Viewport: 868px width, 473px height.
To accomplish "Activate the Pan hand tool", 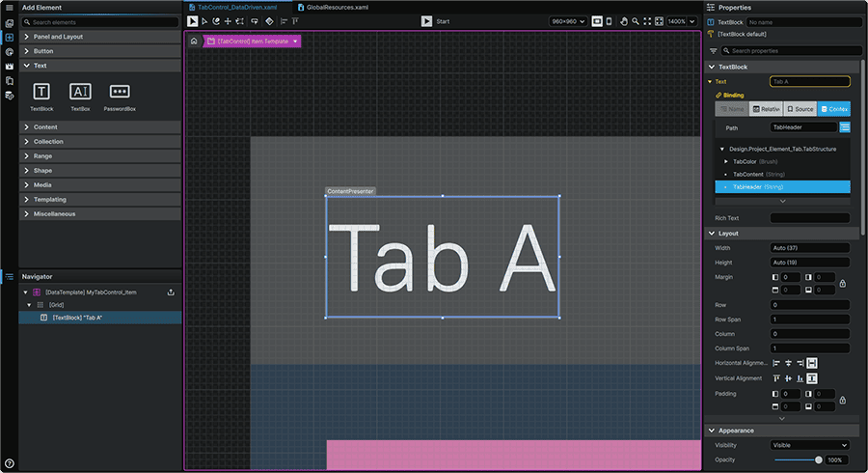I will (624, 21).
